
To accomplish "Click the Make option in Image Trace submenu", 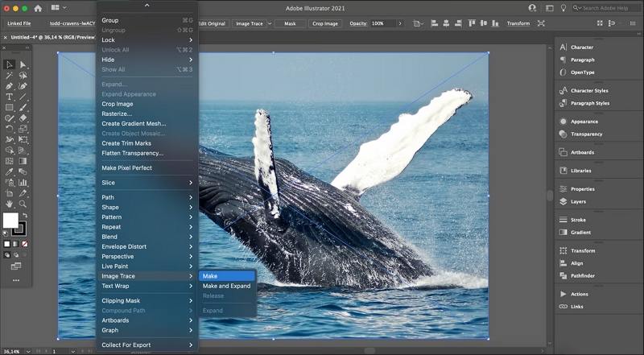I will click(x=226, y=276).
